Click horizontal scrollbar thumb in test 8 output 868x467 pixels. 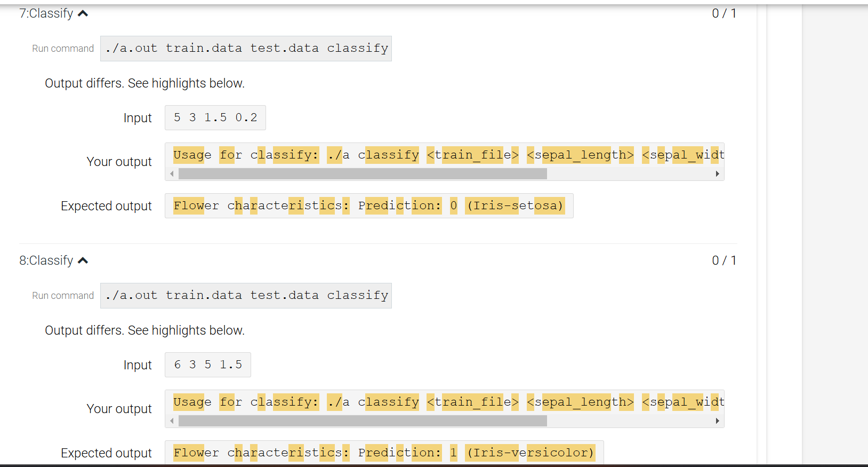point(363,421)
